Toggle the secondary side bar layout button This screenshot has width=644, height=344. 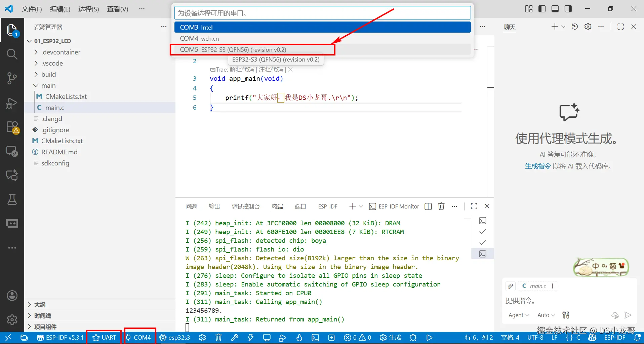[568, 9]
